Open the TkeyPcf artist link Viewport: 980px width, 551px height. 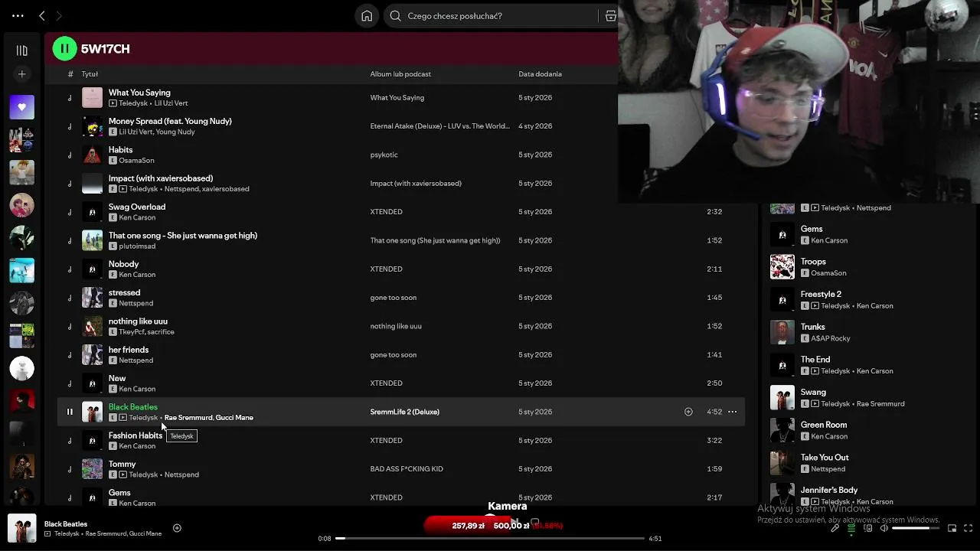pyautogui.click(x=132, y=332)
